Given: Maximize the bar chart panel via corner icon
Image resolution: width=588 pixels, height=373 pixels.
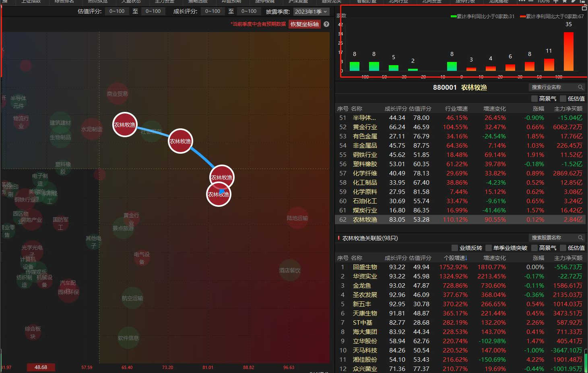Looking at the screenshot, I should [584, 8].
